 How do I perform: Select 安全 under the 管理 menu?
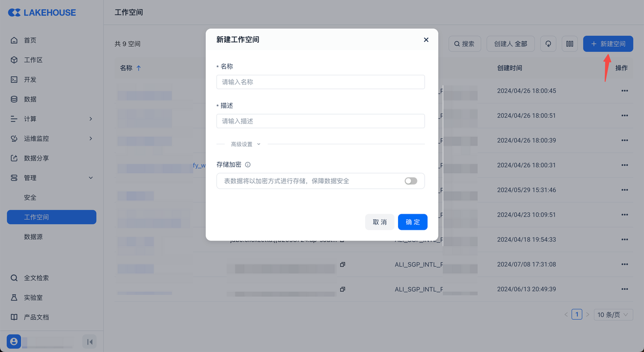point(30,198)
